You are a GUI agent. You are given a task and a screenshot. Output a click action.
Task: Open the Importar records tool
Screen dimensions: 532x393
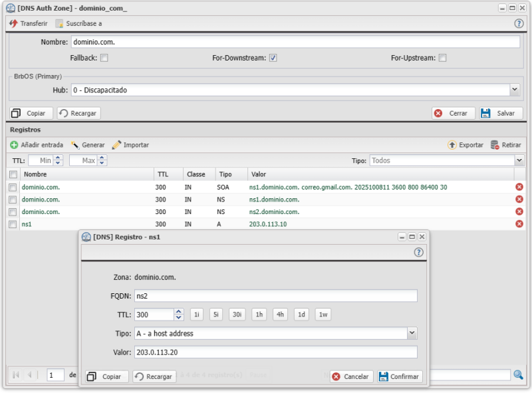pos(130,145)
